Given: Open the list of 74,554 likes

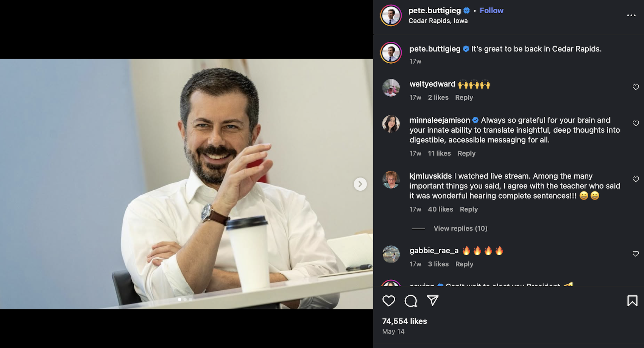Looking at the screenshot, I should (x=404, y=321).
